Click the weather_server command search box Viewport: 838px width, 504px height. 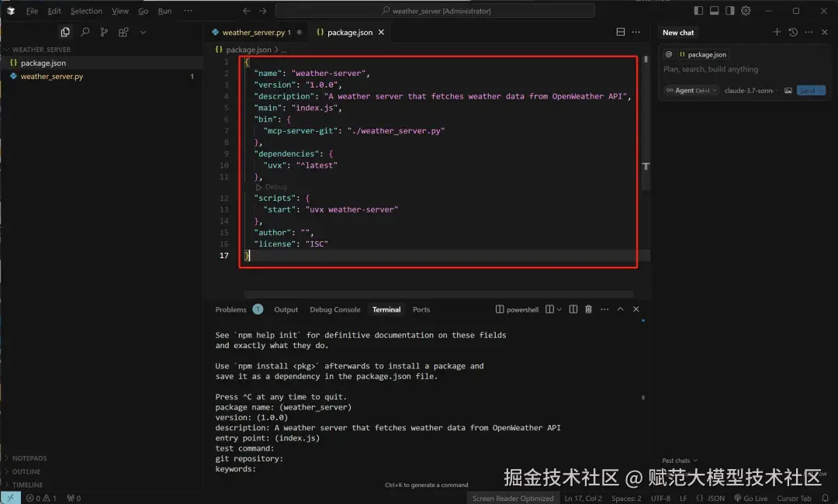[435, 11]
